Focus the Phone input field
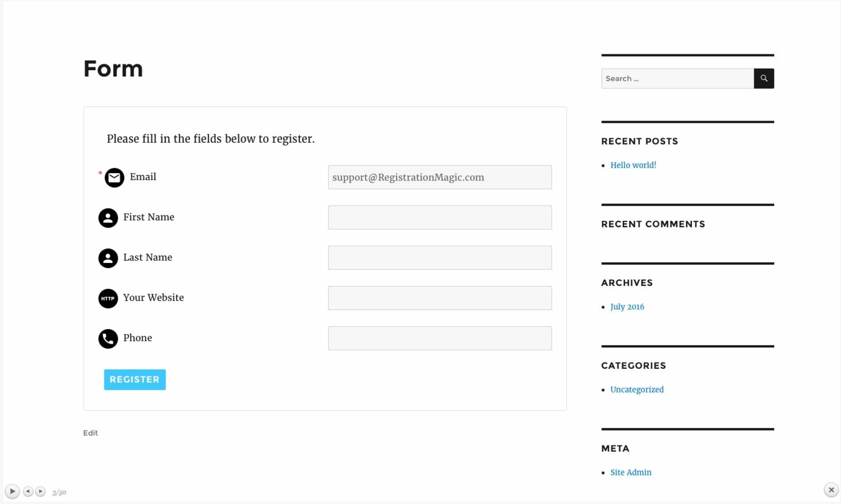This screenshot has width=841, height=504. [x=440, y=339]
